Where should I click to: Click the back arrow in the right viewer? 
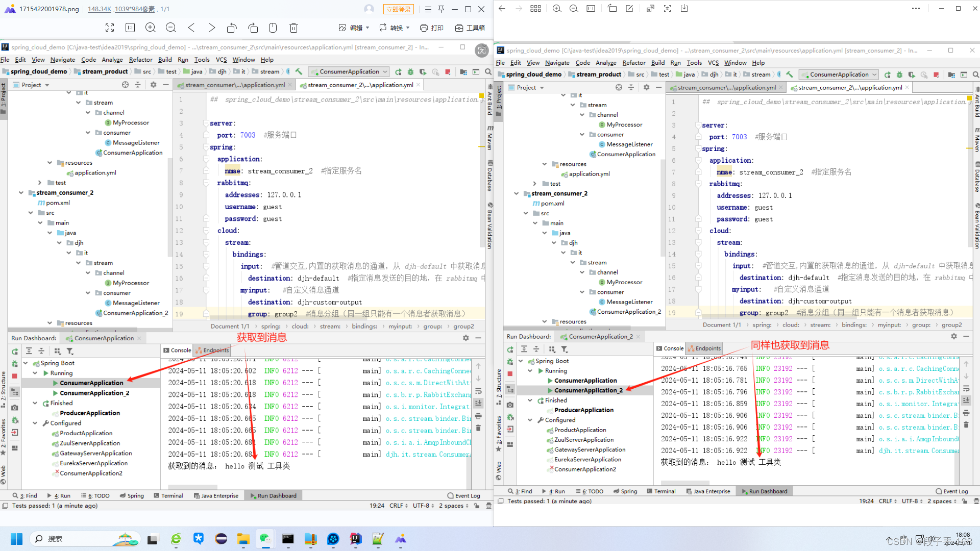[x=502, y=8]
